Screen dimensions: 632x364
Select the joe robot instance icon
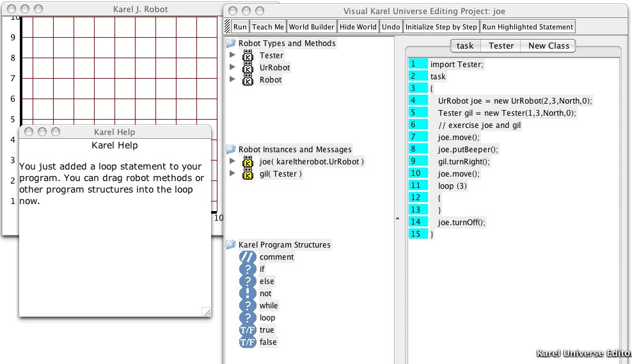(x=248, y=162)
